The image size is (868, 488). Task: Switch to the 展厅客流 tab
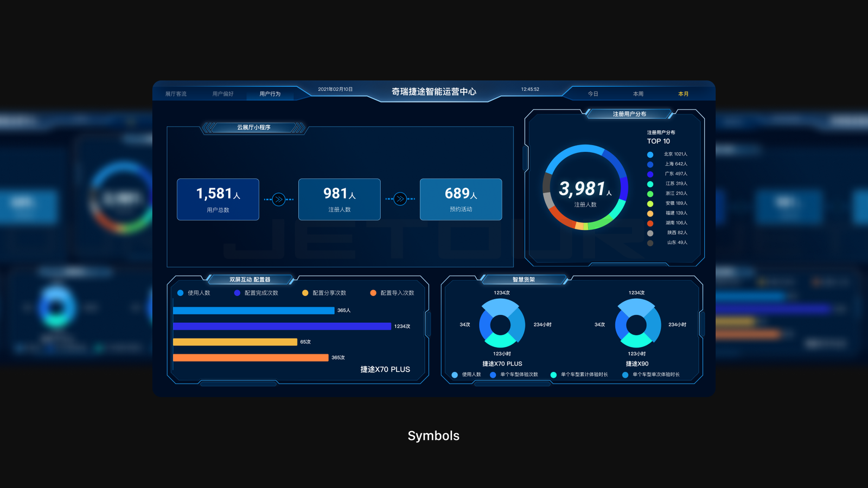[176, 94]
